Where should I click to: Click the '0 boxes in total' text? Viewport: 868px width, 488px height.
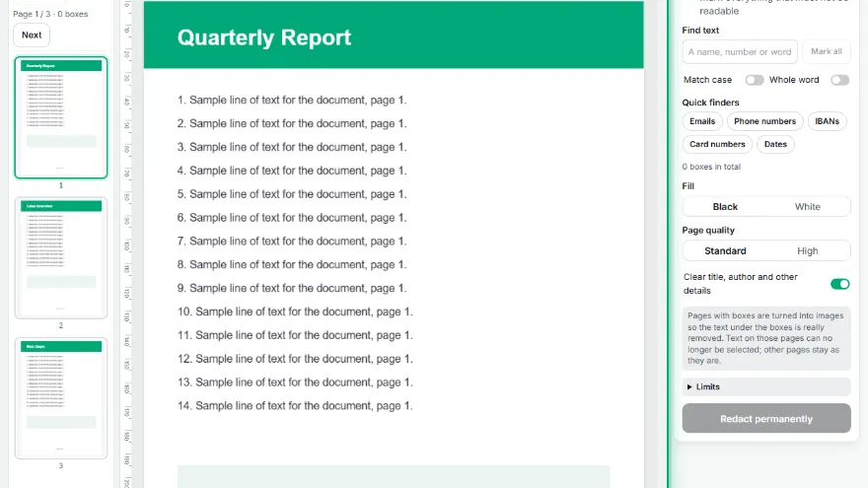(x=711, y=167)
